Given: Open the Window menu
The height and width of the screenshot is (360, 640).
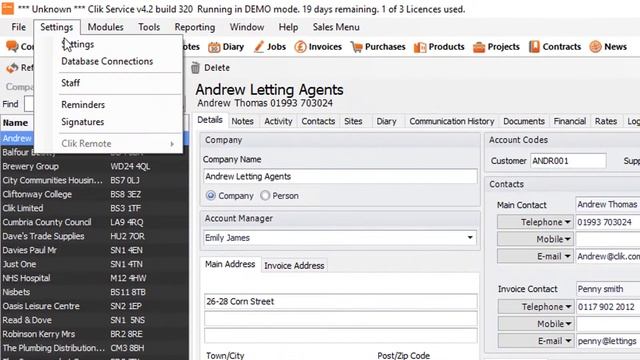Looking at the screenshot, I should coord(247,27).
